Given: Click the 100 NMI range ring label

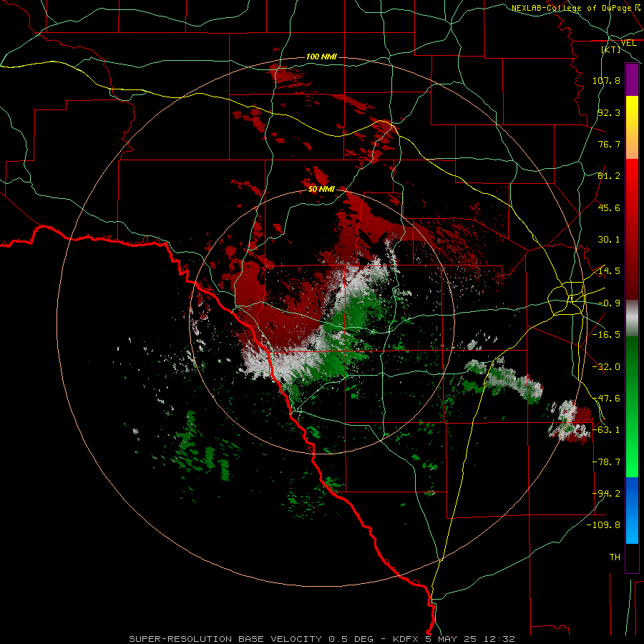Looking at the screenshot, I should tap(321, 57).
